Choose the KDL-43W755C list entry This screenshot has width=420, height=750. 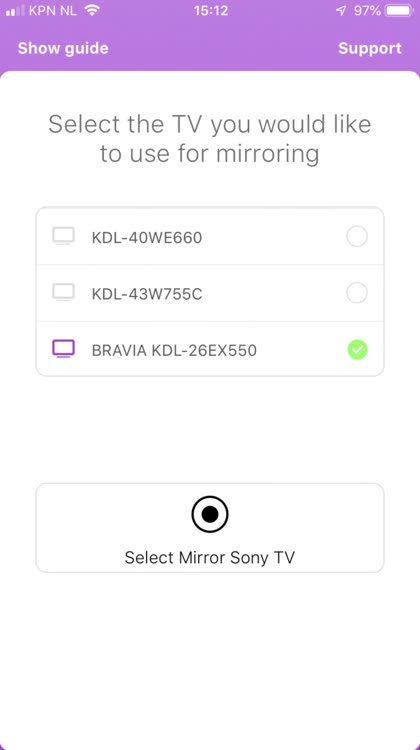point(210,293)
